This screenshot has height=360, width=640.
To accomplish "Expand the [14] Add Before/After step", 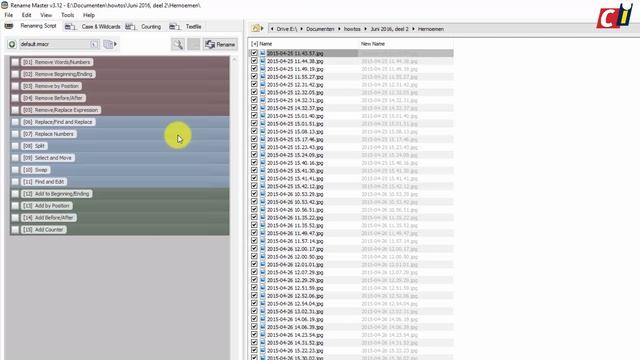I will [49, 218].
